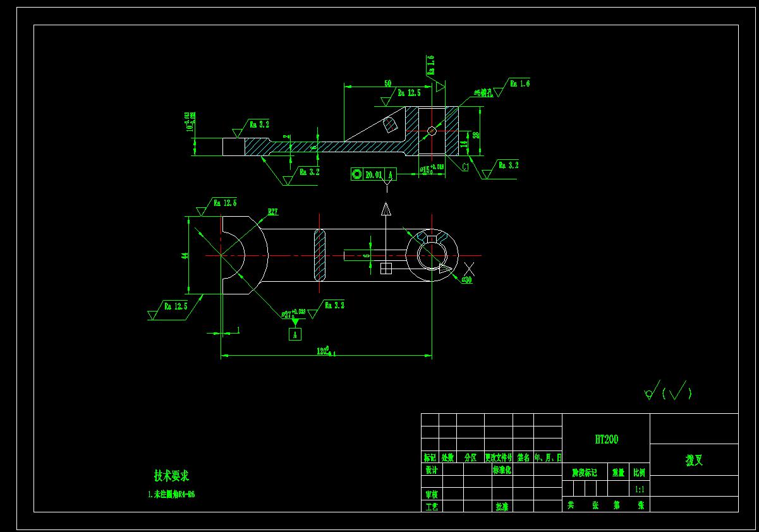The height and width of the screenshot is (532, 759).
Task: Click the 审核 row label
Action: [432, 495]
